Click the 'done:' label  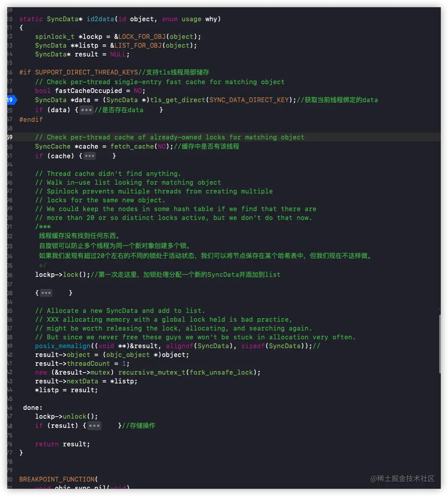point(33,407)
